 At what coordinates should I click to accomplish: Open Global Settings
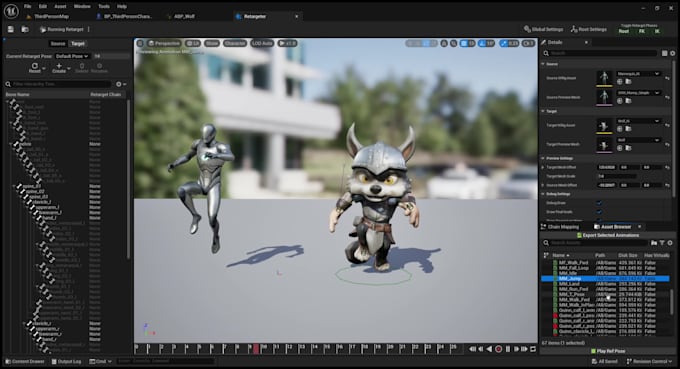(x=543, y=29)
